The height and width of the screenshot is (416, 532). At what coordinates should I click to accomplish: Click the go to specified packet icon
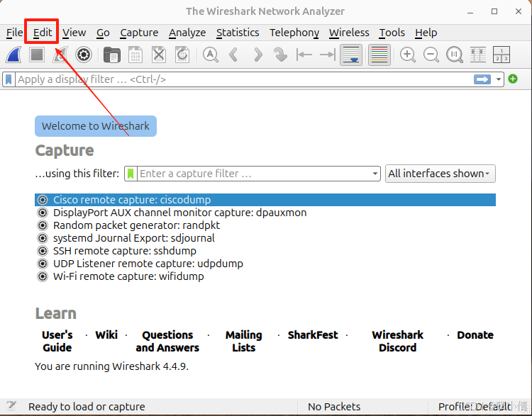281,55
